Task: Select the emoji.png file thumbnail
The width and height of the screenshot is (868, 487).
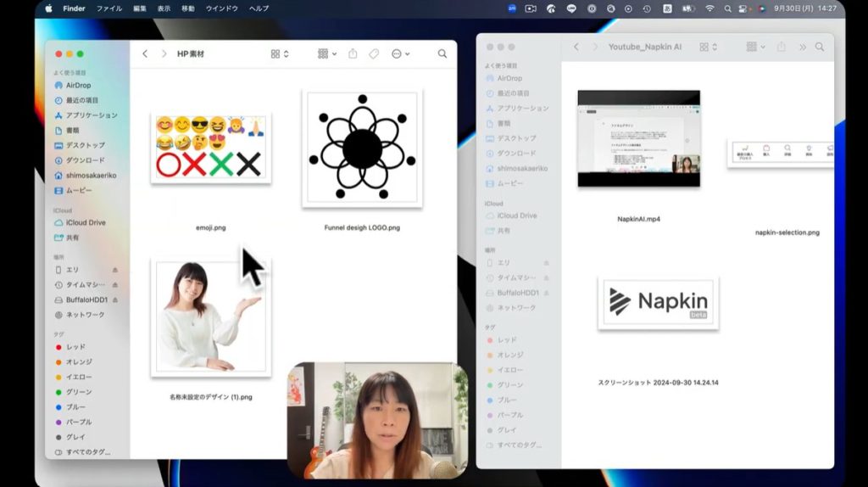Action: (x=210, y=148)
